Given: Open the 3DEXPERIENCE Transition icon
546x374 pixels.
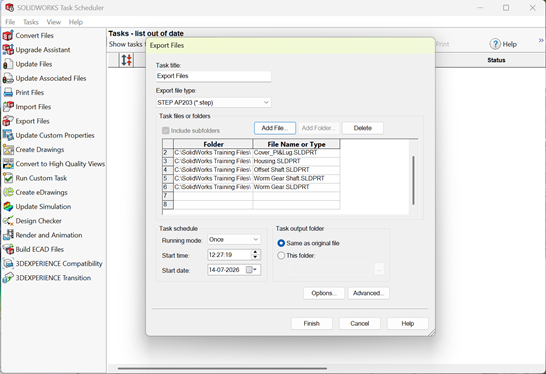Looking at the screenshot, I should click(x=8, y=278).
